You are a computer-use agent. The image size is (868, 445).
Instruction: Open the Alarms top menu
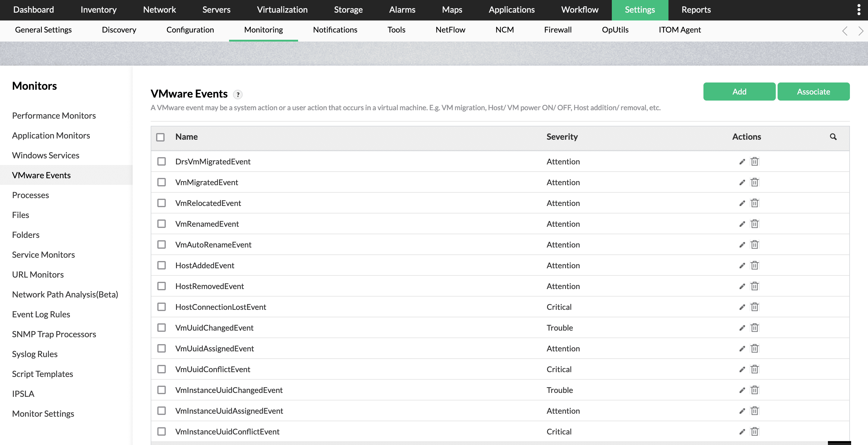pos(402,10)
